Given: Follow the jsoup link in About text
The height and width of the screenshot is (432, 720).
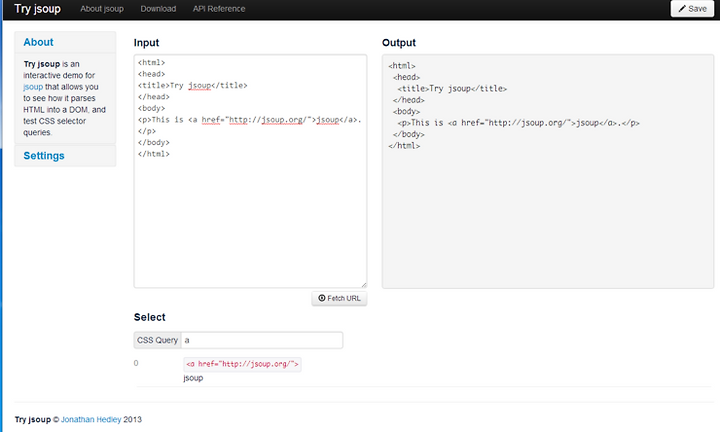Looking at the screenshot, I should tap(33, 87).
